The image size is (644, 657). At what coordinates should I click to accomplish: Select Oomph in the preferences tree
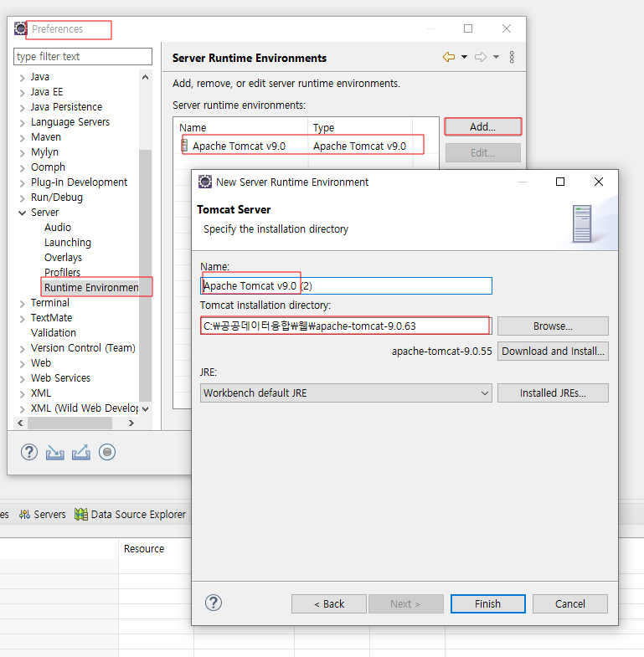coord(48,167)
